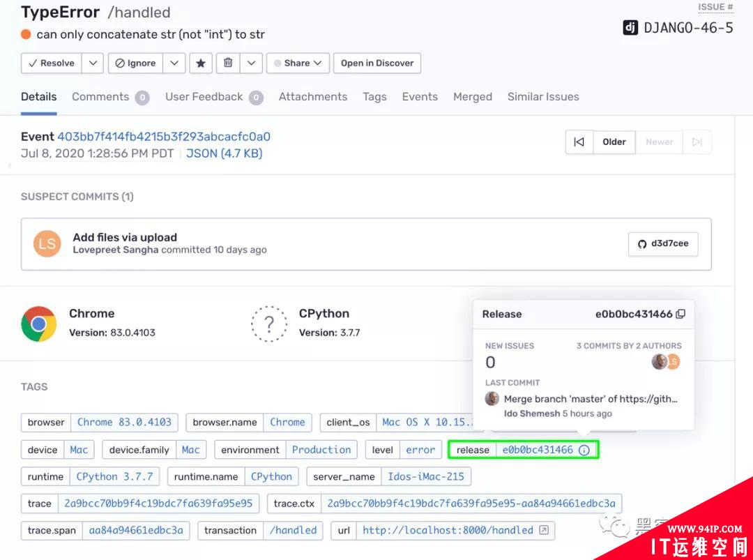Click the Ignore button

135,63
